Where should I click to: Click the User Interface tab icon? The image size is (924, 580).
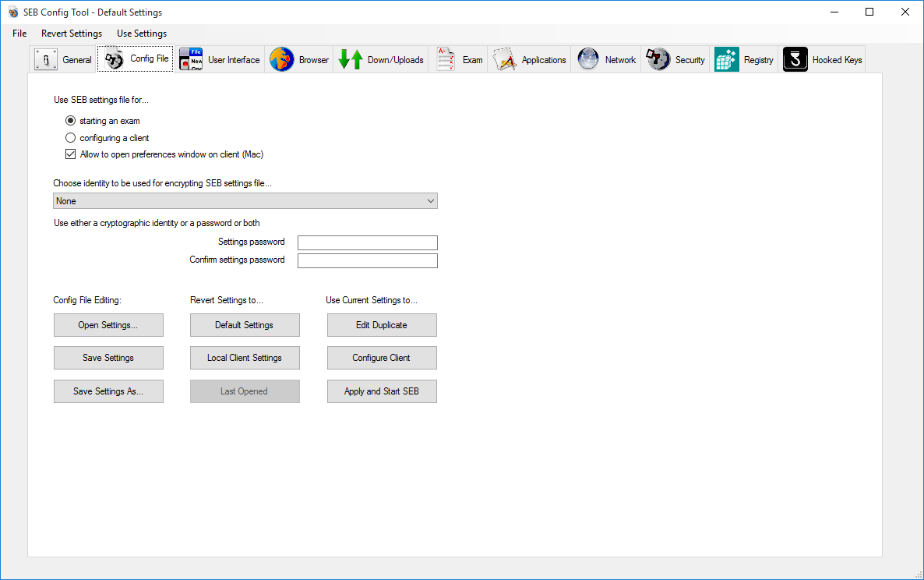(191, 59)
